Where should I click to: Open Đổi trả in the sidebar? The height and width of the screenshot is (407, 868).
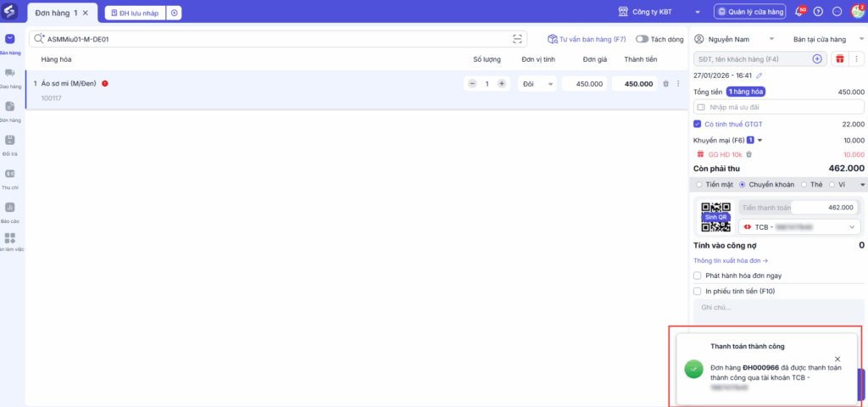(10, 146)
